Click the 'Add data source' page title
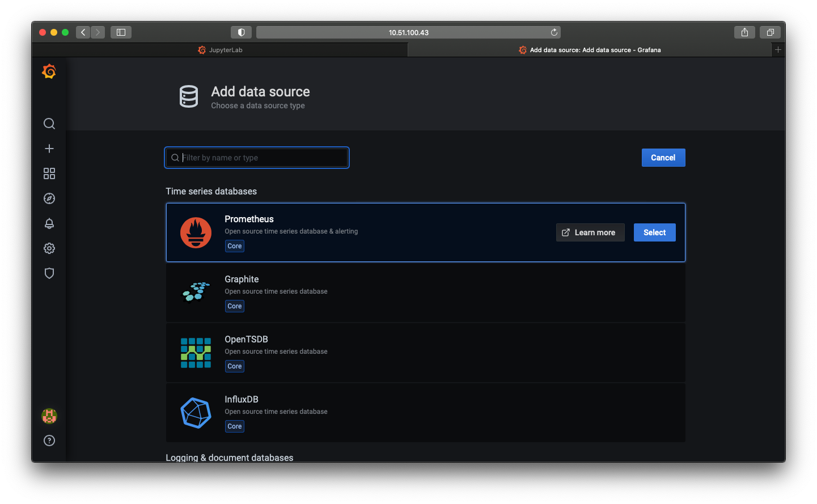 point(261,92)
